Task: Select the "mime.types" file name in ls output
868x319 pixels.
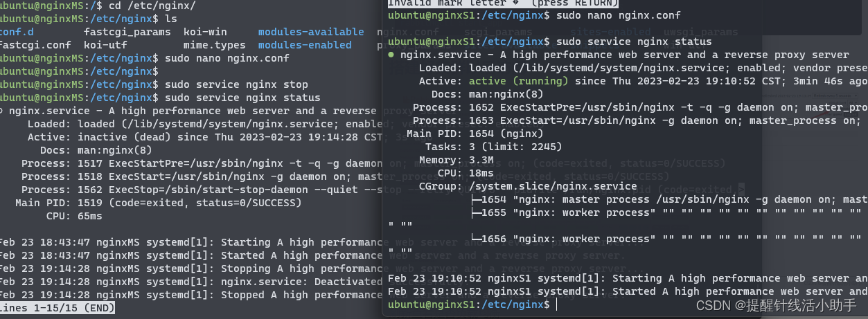Action: click(215, 45)
